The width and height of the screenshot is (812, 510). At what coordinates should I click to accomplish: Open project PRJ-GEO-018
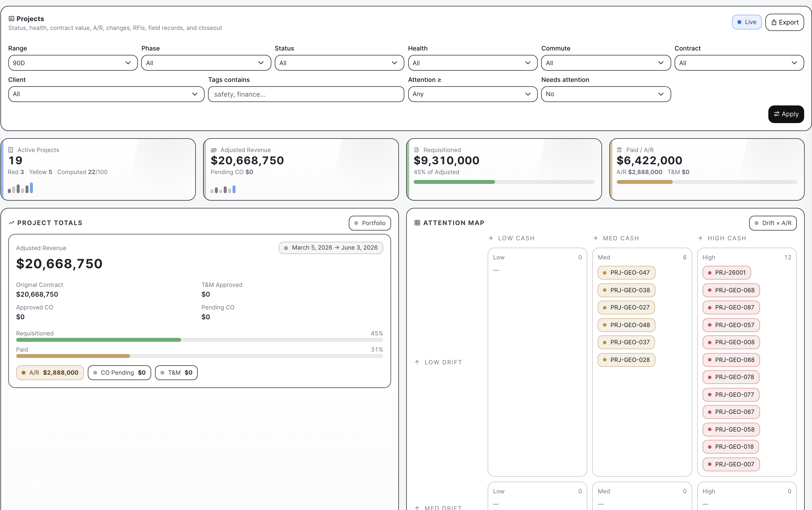731,446
